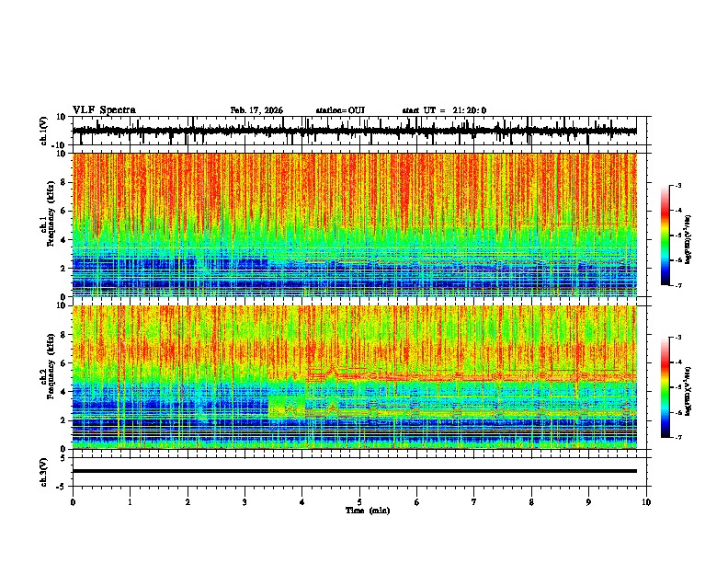Screen dimensions: 728x563
Task: Click inside the ch.1 frequency spectrogram panel
Action: point(354,224)
